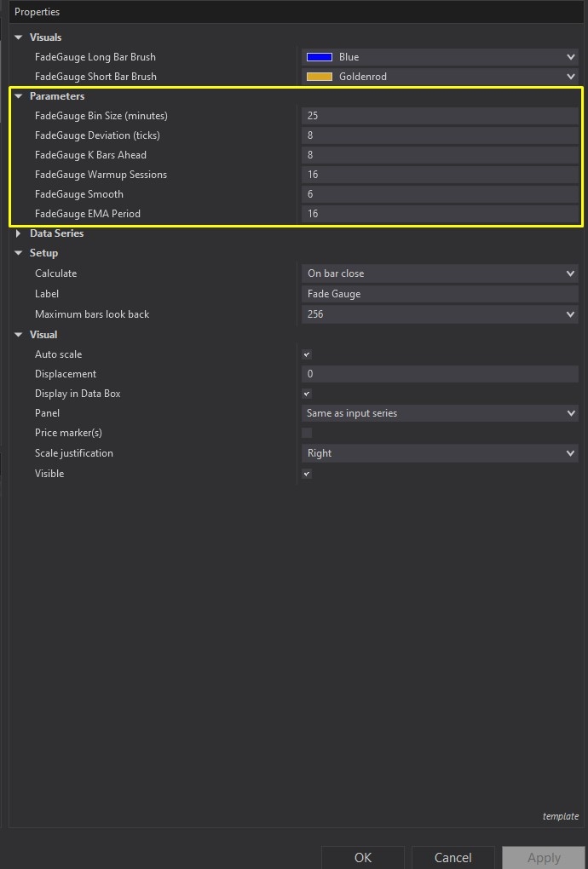
Task: Expand the Data Series section
Action: (19, 233)
